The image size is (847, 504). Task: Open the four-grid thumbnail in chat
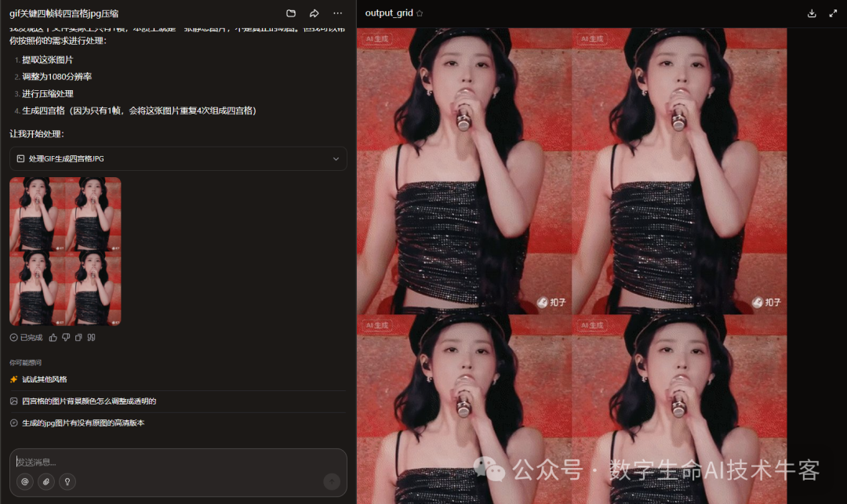click(x=65, y=252)
